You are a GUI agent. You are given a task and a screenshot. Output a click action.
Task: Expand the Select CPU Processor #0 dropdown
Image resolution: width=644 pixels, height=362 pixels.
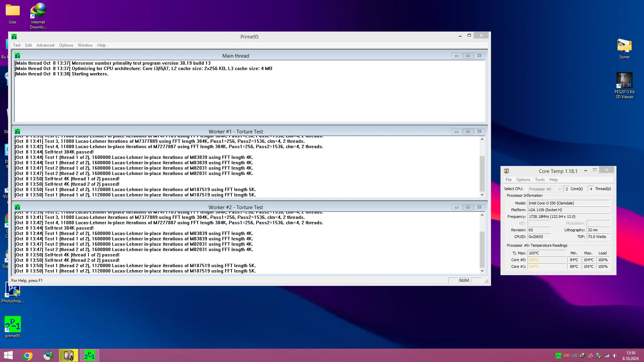click(x=545, y=189)
